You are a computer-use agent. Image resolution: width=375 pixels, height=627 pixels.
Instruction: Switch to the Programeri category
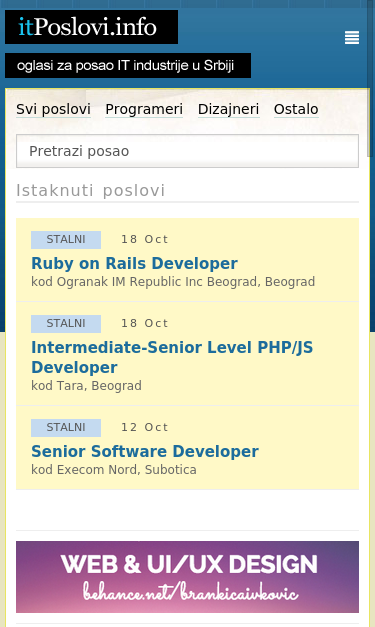click(144, 109)
